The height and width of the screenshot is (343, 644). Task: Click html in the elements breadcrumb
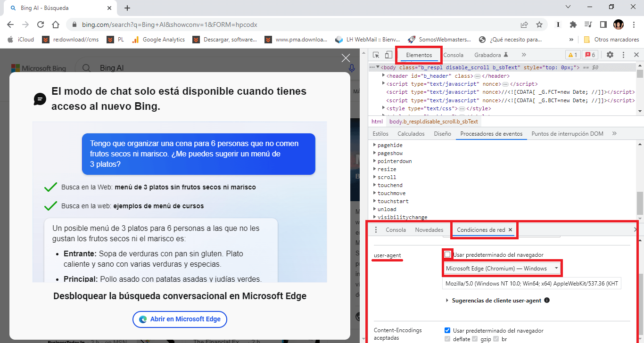377,122
